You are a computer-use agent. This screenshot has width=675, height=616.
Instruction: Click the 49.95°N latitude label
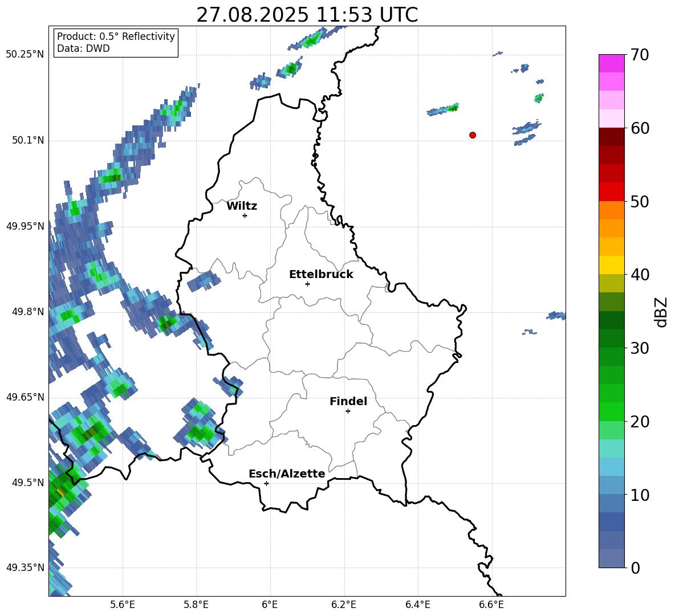(x=25, y=226)
